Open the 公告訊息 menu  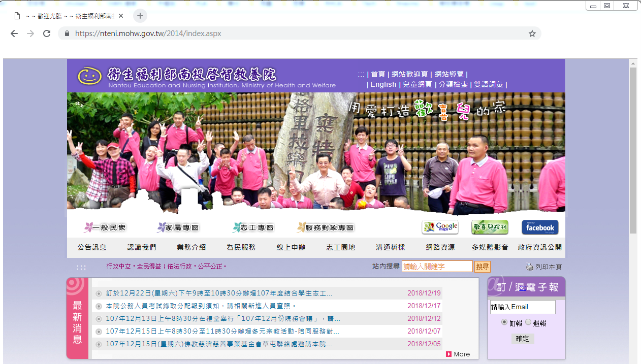tap(92, 247)
